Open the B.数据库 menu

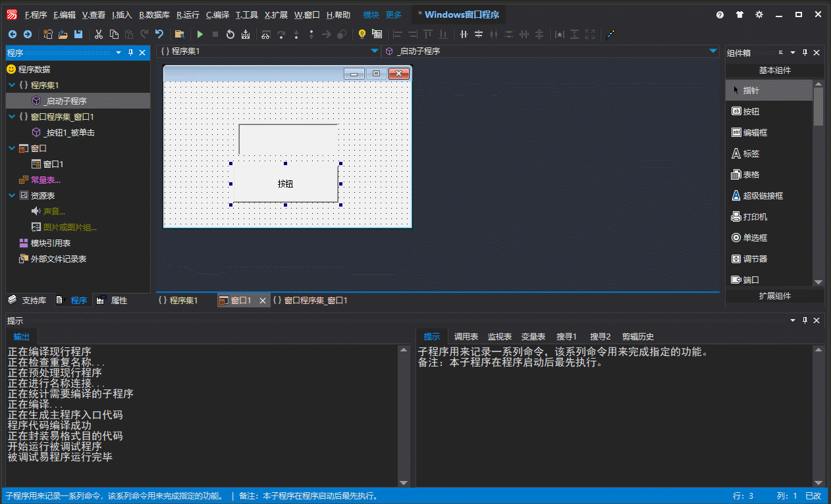pos(154,14)
